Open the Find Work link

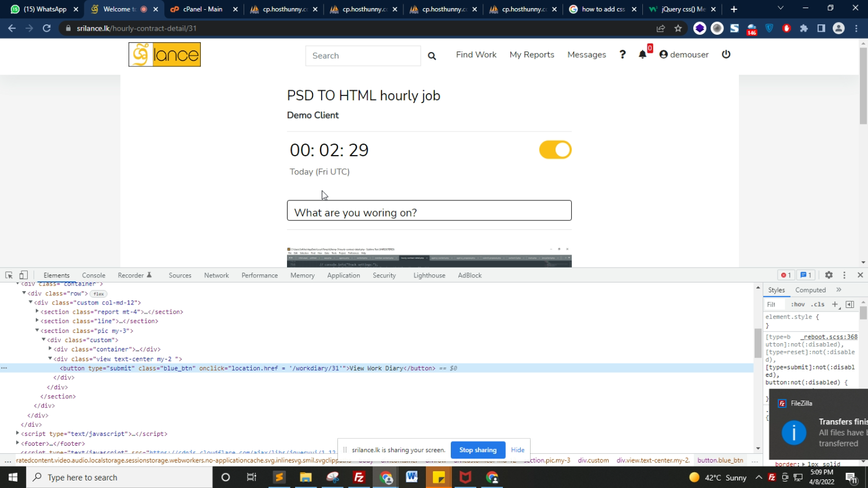point(476,54)
